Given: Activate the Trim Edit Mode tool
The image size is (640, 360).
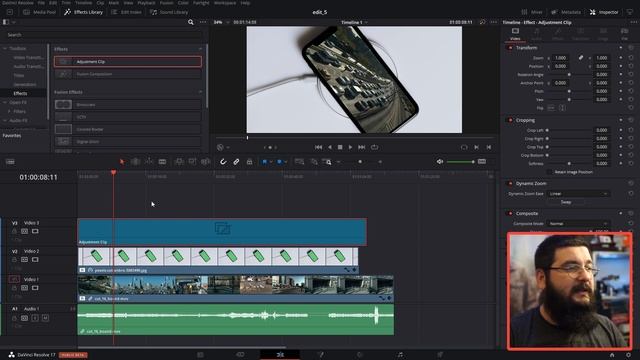Looking at the screenshot, I should pyautogui.click(x=136, y=162).
